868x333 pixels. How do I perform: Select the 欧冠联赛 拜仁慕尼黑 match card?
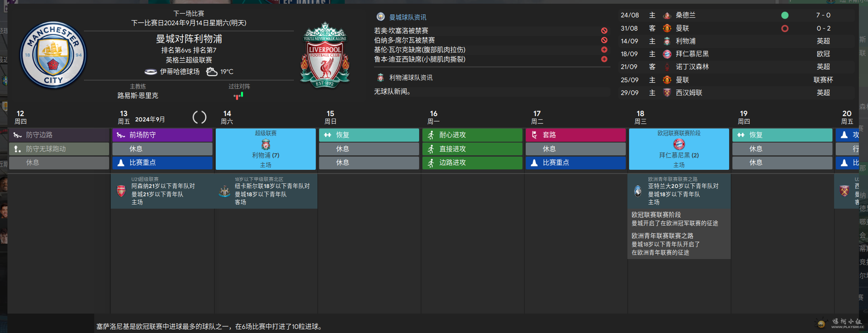click(679, 149)
